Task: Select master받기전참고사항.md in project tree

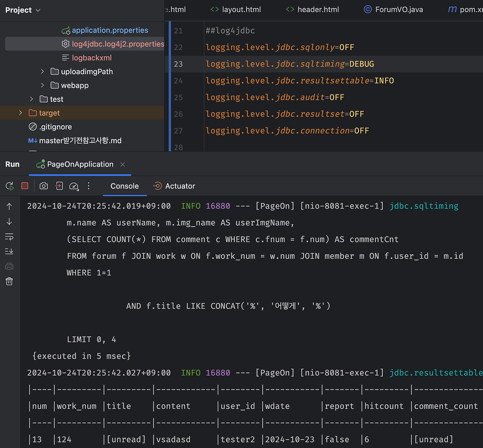Action: click(80, 141)
